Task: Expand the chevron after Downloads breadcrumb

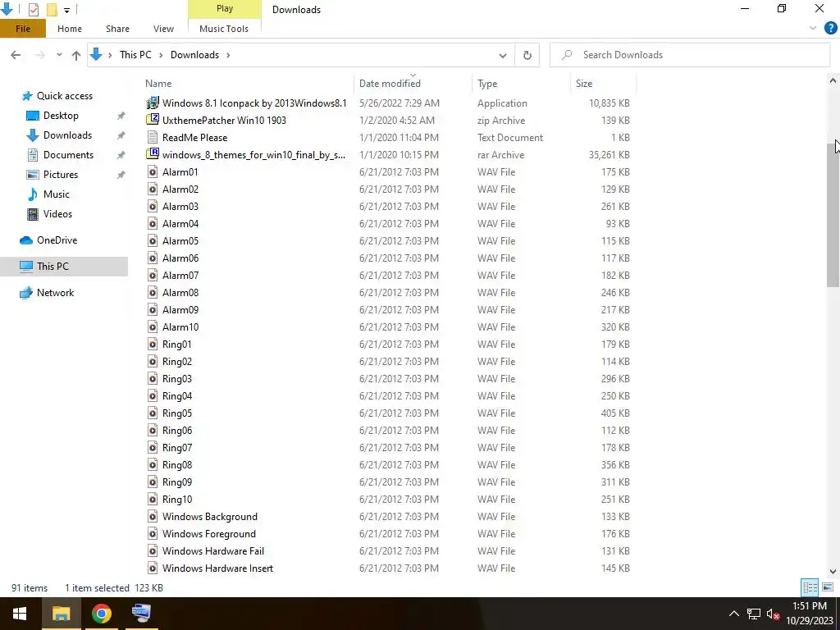Action: point(228,55)
